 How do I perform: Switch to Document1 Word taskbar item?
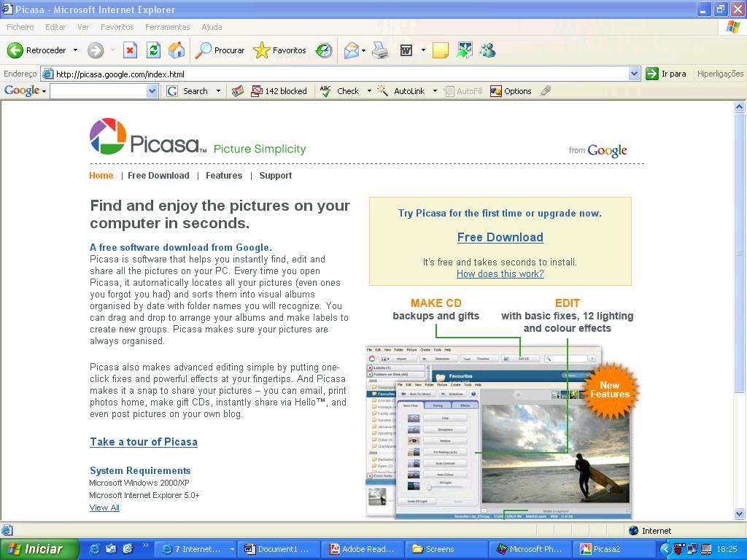click(277, 549)
